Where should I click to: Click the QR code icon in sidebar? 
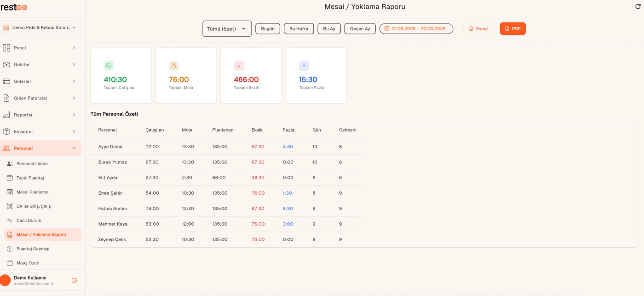[x=10, y=206]
